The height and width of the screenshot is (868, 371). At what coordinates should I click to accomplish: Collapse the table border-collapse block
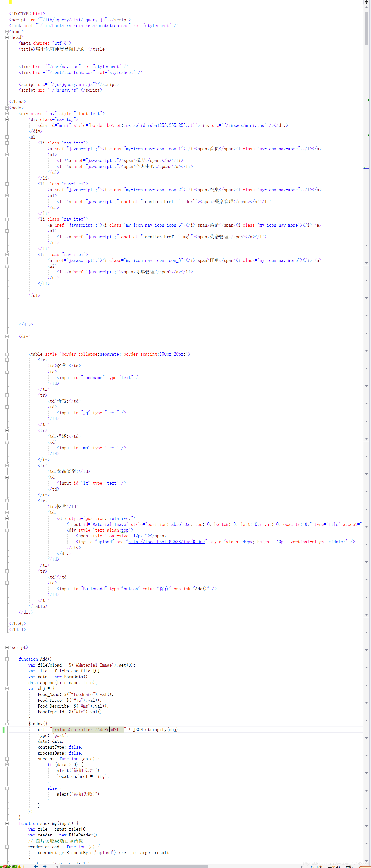7,354
